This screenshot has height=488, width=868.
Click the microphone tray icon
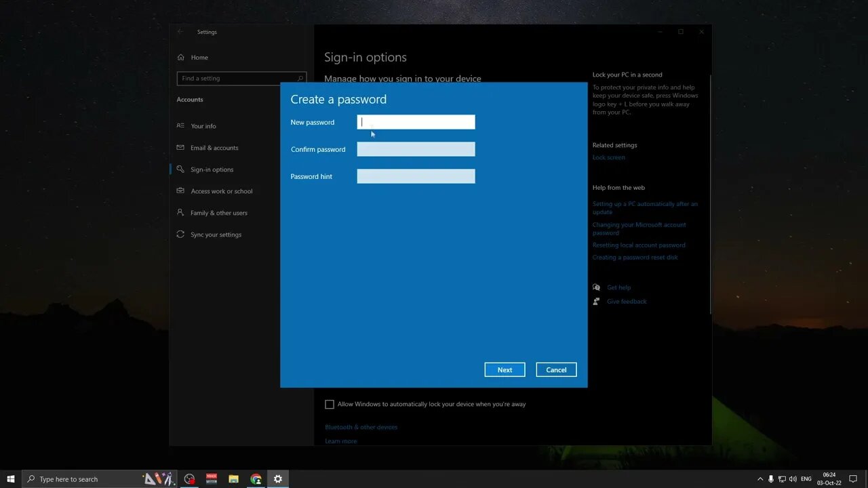click(x=771, y=479)
